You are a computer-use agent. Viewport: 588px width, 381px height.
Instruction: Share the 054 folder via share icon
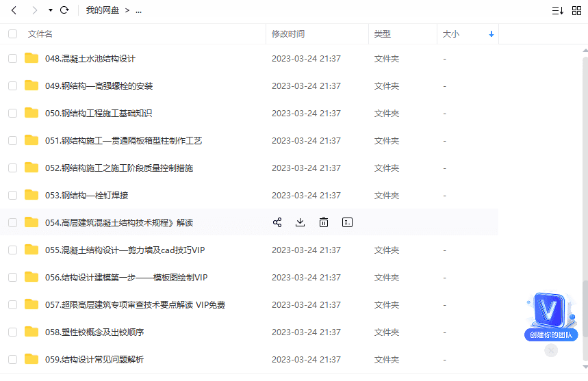point(277,222)
